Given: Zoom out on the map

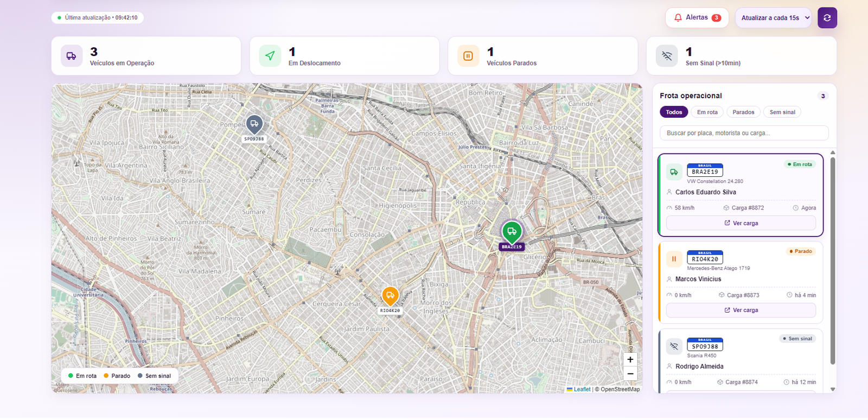Looking at the screenshot, I should click(630, 373).
